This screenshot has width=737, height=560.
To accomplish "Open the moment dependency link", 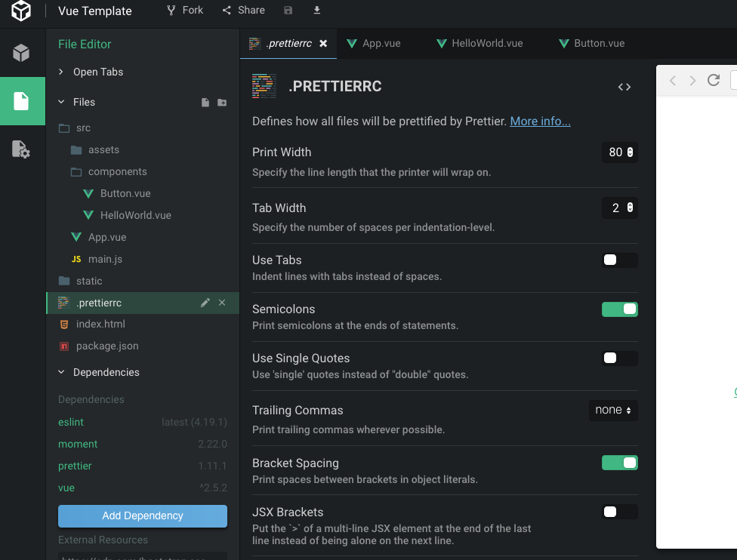I will 78,444.
